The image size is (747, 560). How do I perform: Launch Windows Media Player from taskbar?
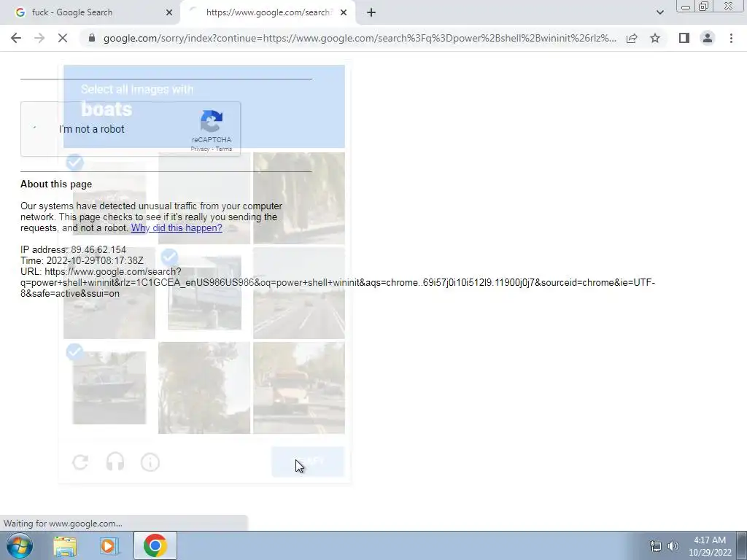point(109,545)
